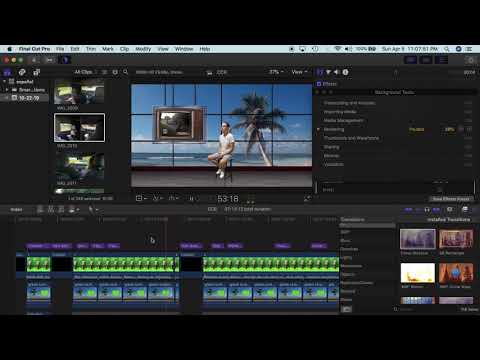Screen dimensions: 480x360
Task: Switch to the Info inspector tab
Action: 345,72
